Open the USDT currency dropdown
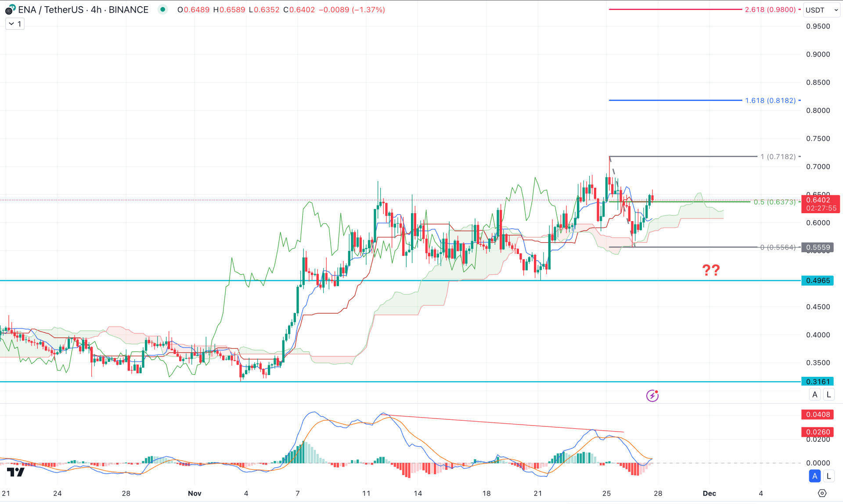Image resolution: width=843 pixels, height=504 pixels. [822, 10]
